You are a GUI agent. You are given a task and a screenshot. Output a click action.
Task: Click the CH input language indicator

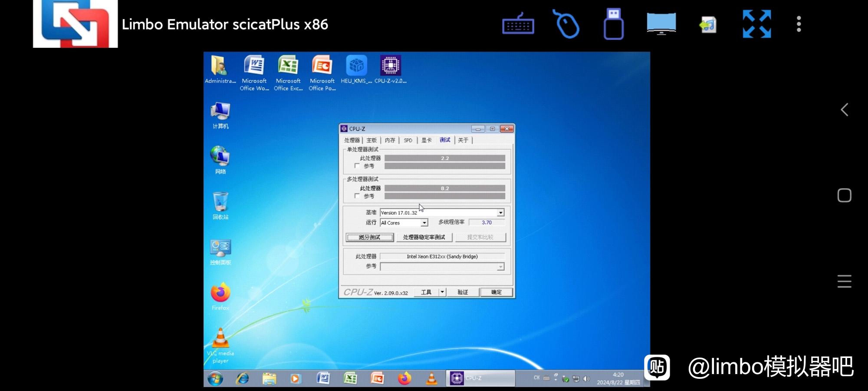click(536, 378)
